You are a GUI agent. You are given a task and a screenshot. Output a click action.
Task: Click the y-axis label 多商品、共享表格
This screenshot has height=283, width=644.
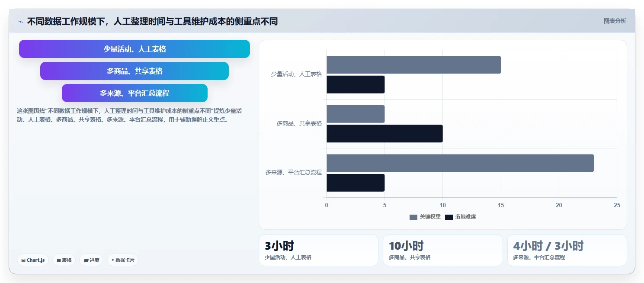click(x=299, y=124)
